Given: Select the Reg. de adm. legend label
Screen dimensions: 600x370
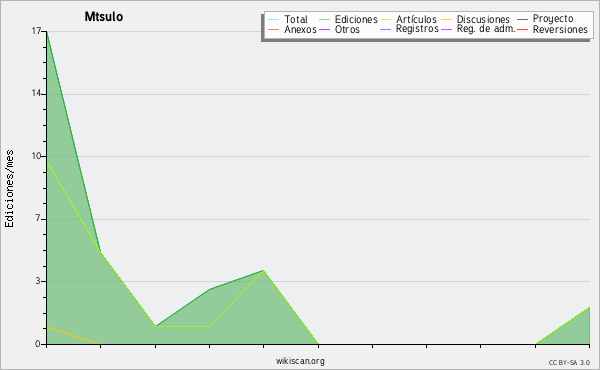Looking at the screenshot, I should (x=486, y=29).
